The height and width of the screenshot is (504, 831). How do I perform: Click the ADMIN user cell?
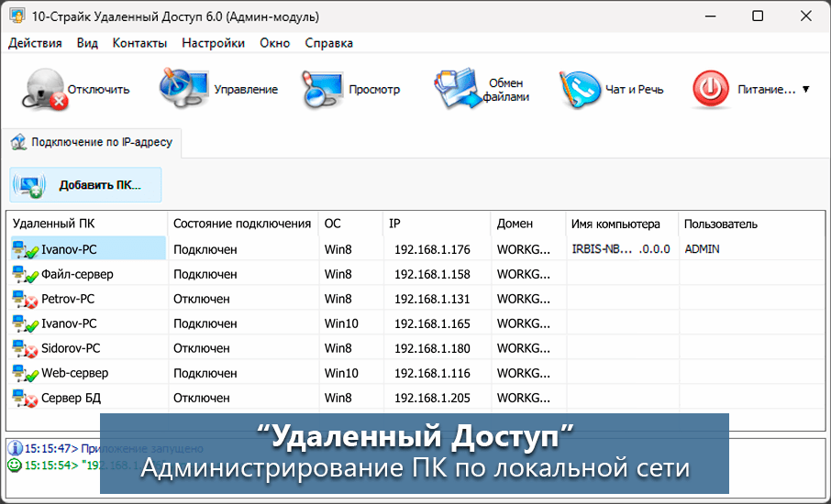[x=702, y=249]
